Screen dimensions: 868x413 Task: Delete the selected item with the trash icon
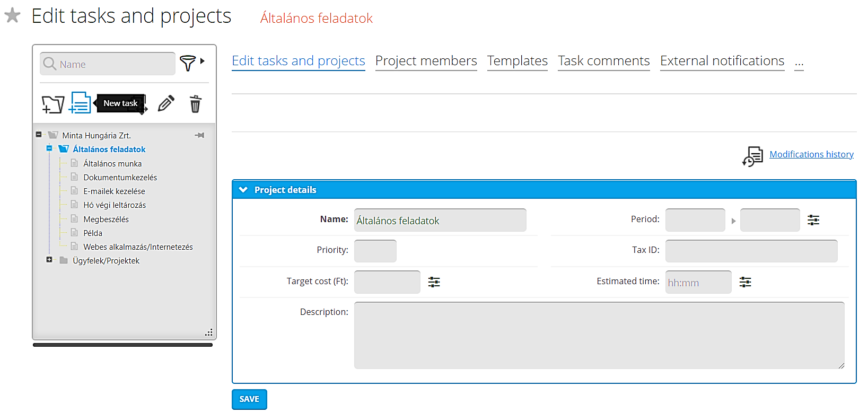[x=195, y=104]
